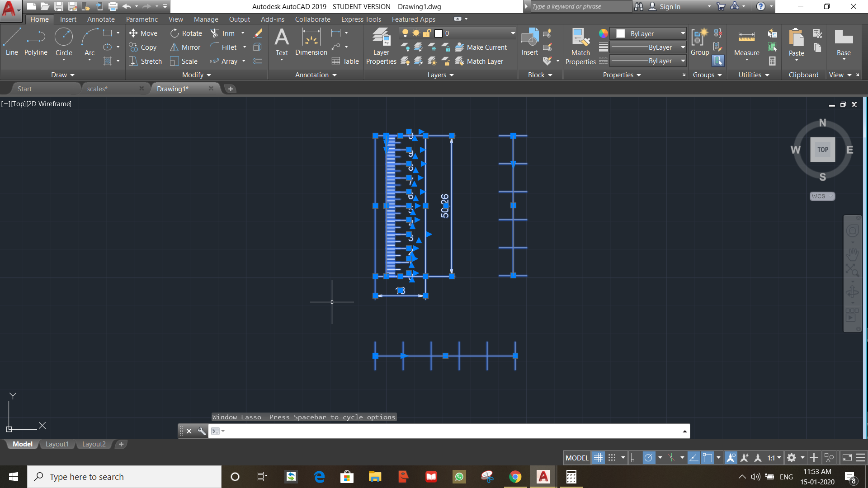Screen dimensions: 868x488
Task: Select the Mirror tool
Action: [x=185, y=47]
